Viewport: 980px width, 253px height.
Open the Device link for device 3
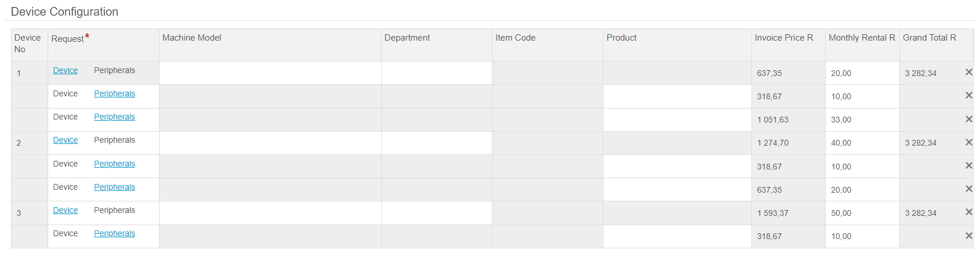click(x=65, y=210)
